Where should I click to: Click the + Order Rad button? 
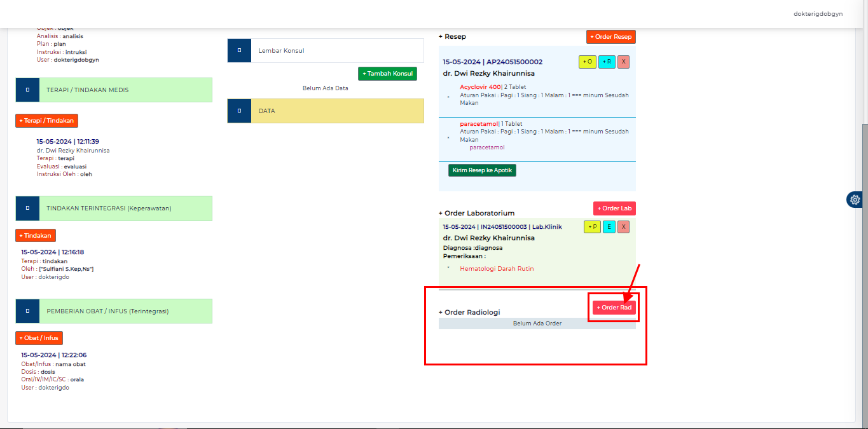[x=614, y=308]
